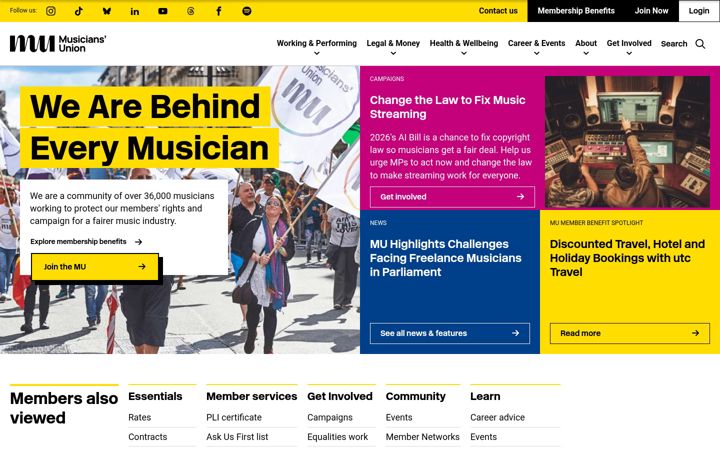
Task: Click MU MEMBER BENEFIT SPOTLIGHT label
Action: tap(596, 223)
